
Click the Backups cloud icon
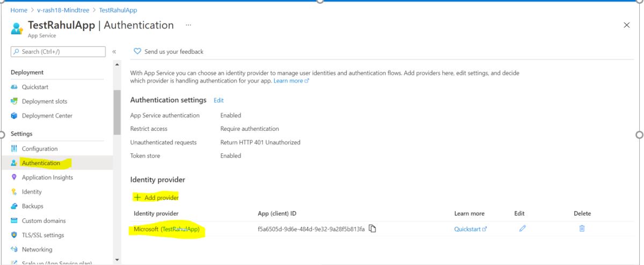[14, 206]
